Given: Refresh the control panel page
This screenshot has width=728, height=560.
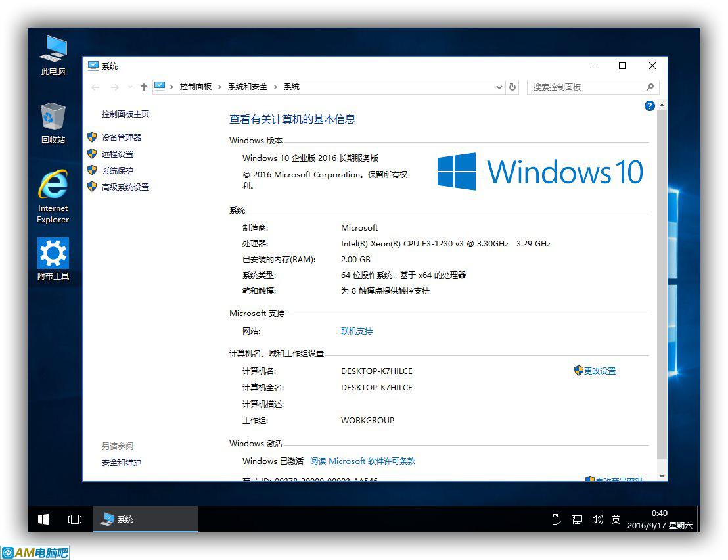Looking at the screenshot, I should tap(512, 87).
